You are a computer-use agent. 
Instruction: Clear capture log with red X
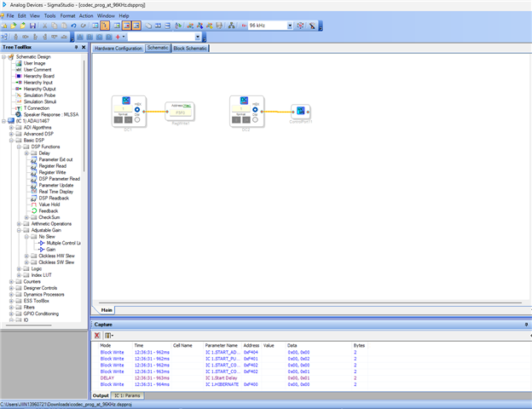pos(97,335)
